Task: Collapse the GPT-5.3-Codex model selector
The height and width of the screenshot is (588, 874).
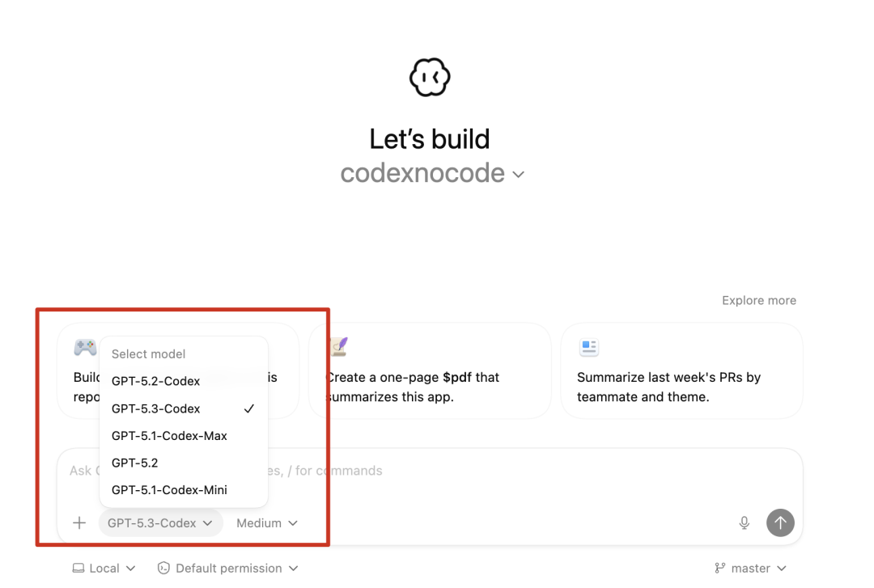Action: (x=160, y=523)
